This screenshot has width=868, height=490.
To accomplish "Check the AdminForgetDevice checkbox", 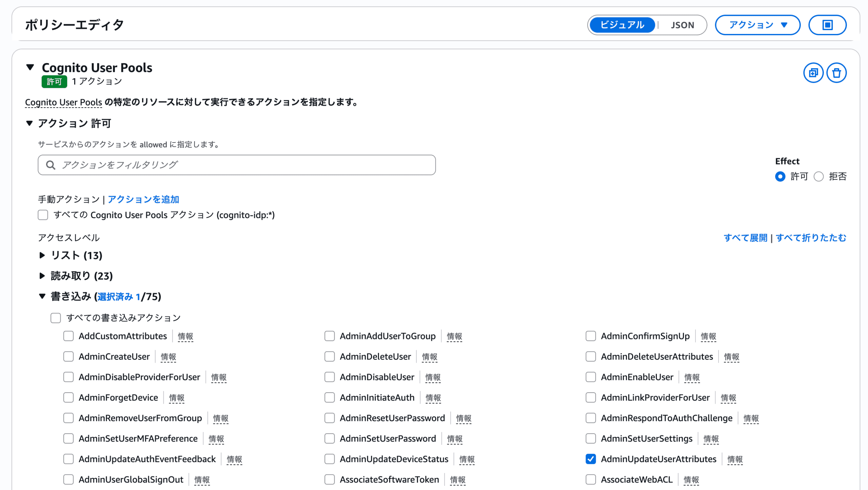I will coord(68,397).
